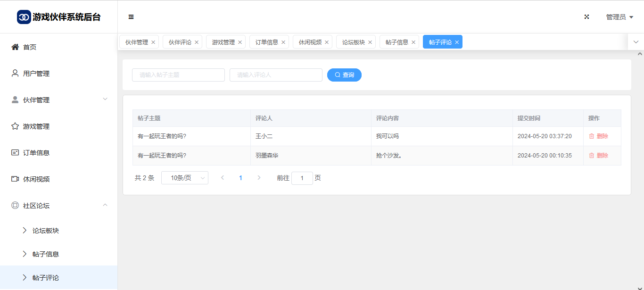Open the 管理员 user dropdown
The height and width of the screenshot is (290, 644).
[619, 17]
